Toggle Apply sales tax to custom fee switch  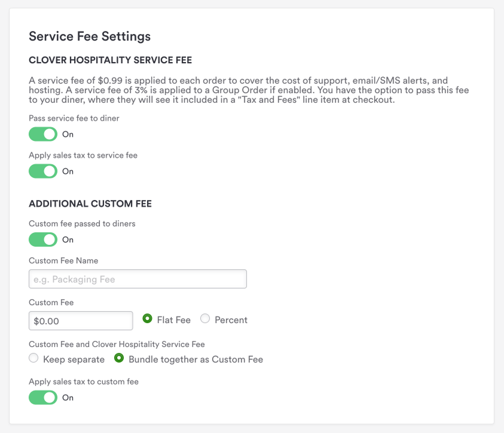(x=43, y=397)
